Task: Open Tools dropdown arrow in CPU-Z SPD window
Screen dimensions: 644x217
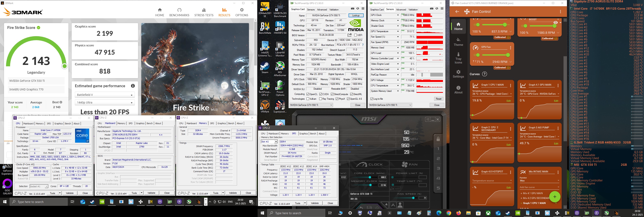Action: coord(305,203)
